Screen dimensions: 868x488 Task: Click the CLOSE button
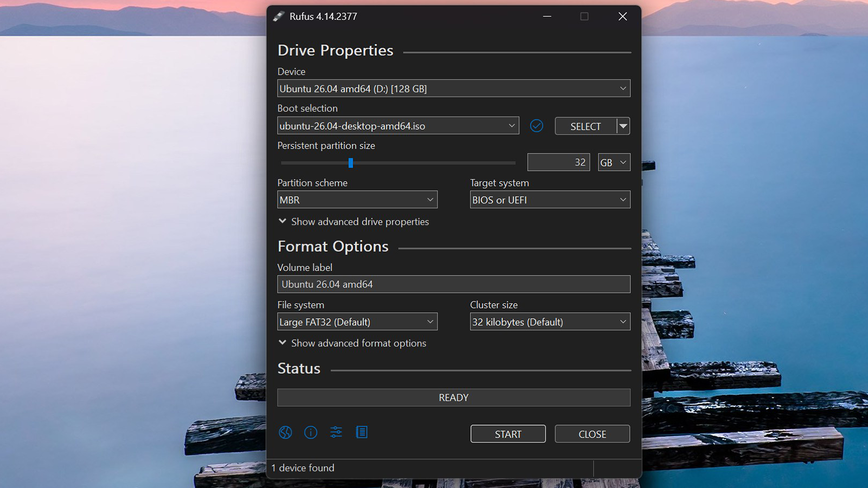click(592, 434)
